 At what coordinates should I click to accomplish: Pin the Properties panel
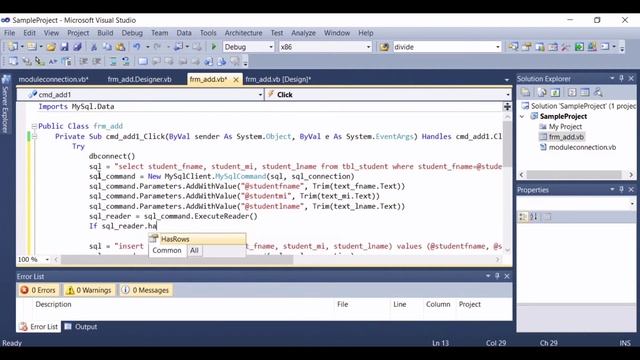(x=622, y=189)
